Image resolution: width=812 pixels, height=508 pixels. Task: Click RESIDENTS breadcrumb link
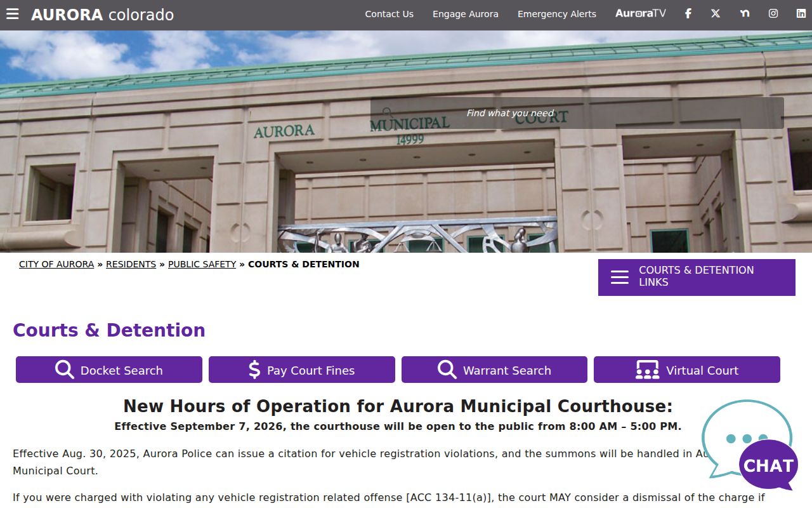[131, 264]
